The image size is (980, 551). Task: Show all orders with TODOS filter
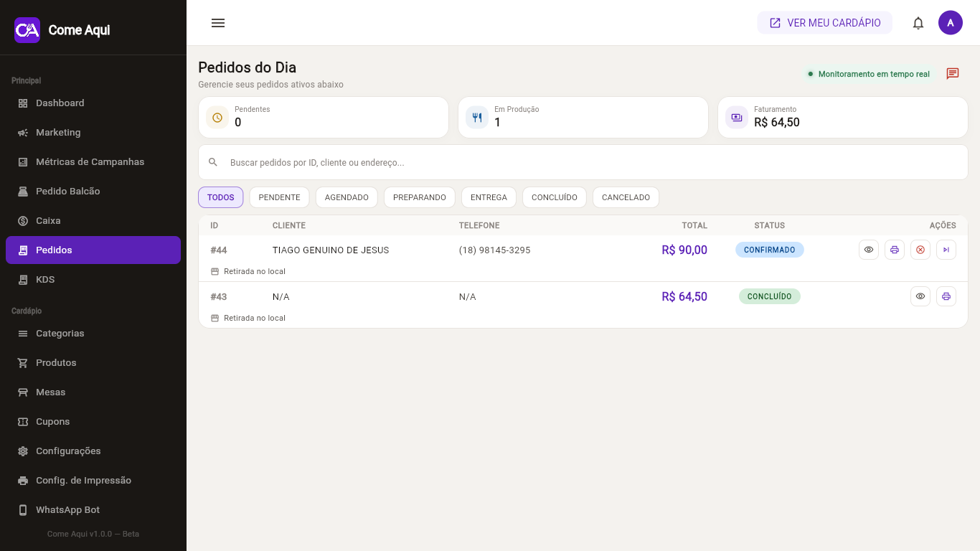point(221,197)
